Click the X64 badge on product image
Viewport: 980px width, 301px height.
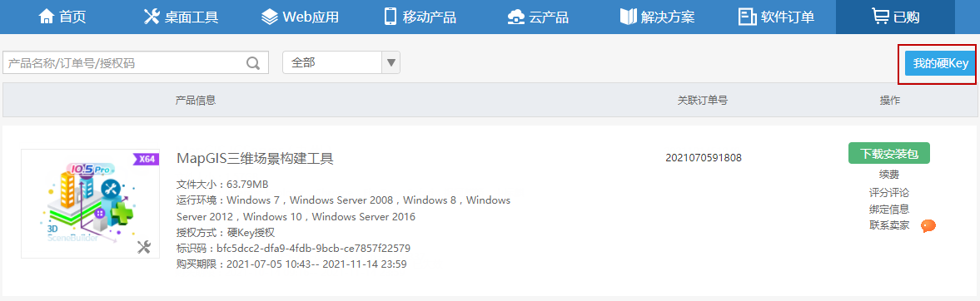click(146, 159)
